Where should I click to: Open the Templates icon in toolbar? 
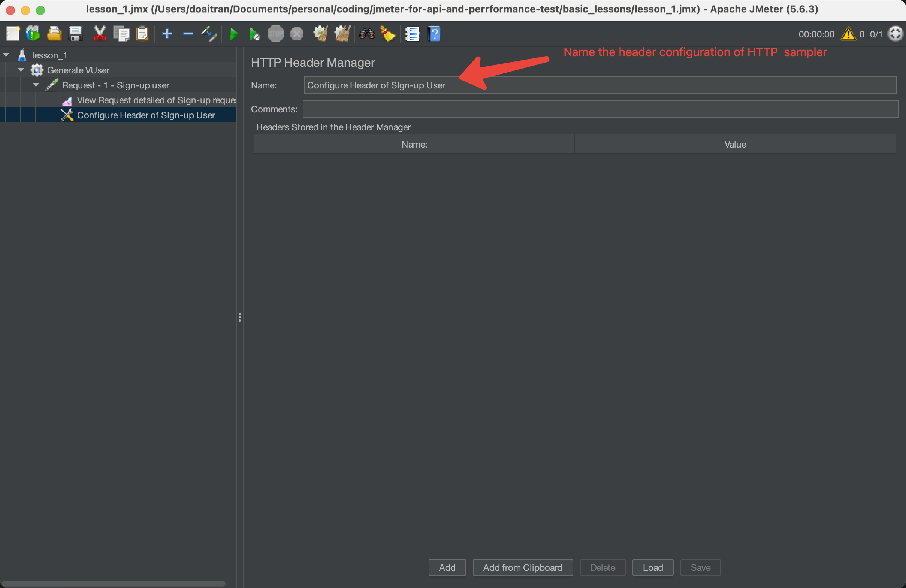(x=33, y=34)
